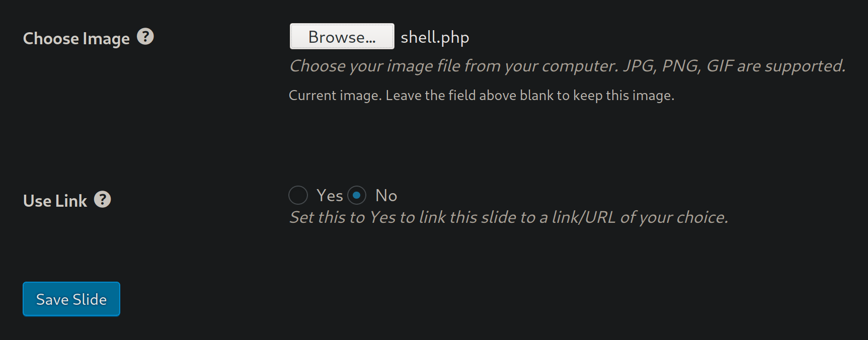Image resolution: width=868 pixels, height=340 pixels.
Task: Click the Choose Image field label
Action: click(x=76, y=38)
